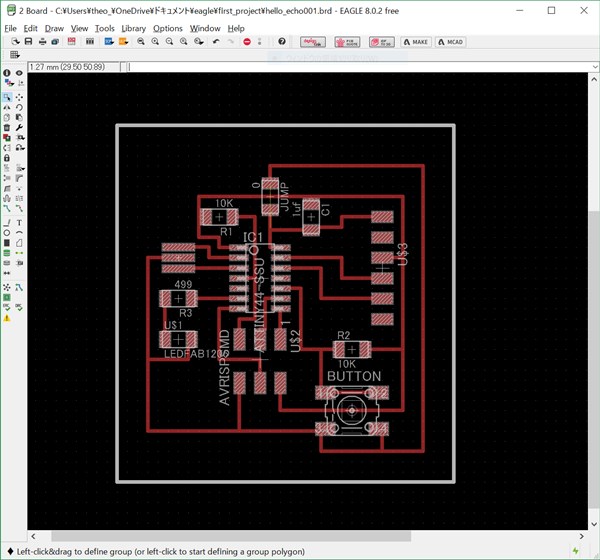Zoom in with the magnifier plus icon
Screen dimensions: 600x560
click(x=155, y=41)
